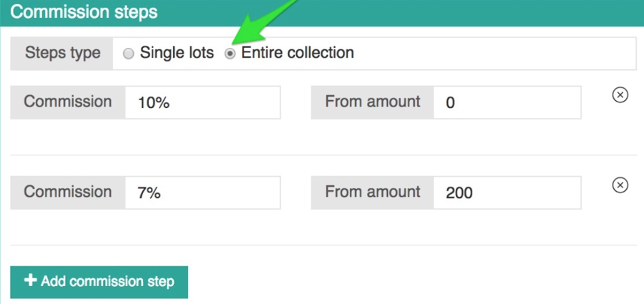Screen dimensions: 644x304
Task: Click the Steps type label
Action: click(x=62, y=53)
